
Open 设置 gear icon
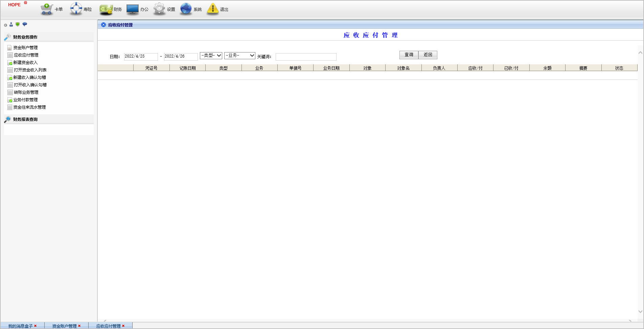tap(159, 9)
